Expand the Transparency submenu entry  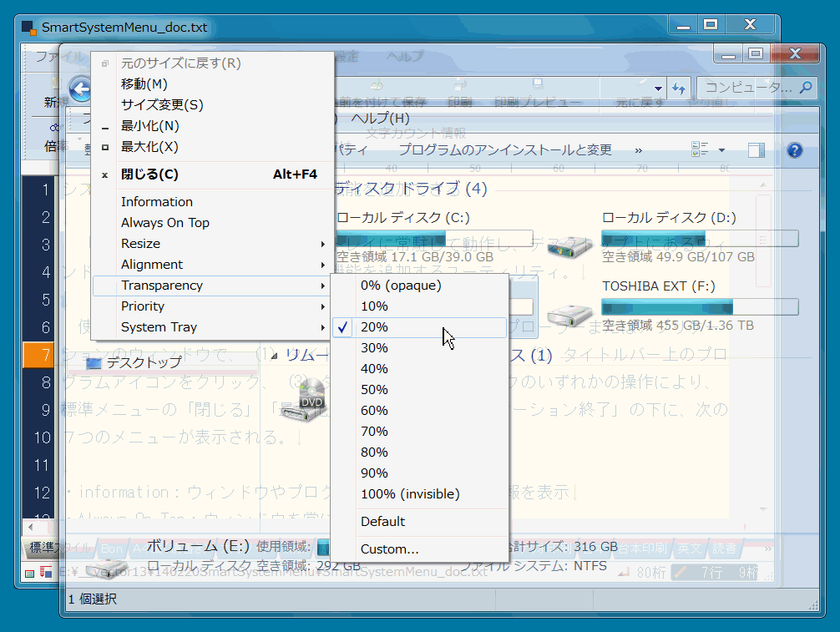[x=211, y=286]
